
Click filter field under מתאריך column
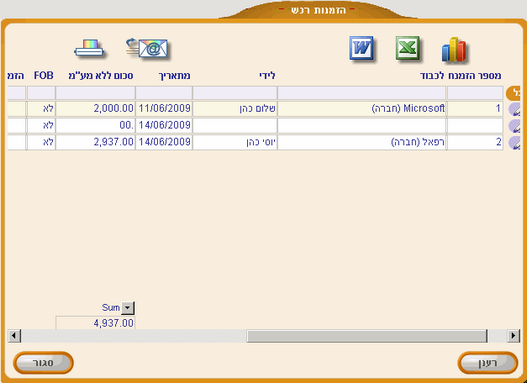tap(164, 93)
